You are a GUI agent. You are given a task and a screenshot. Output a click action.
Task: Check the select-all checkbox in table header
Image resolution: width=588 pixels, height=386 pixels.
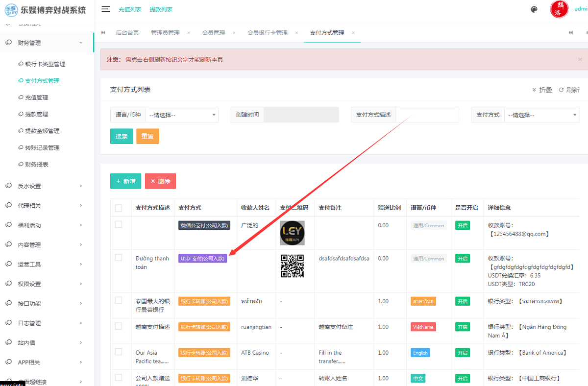point(118,207)
